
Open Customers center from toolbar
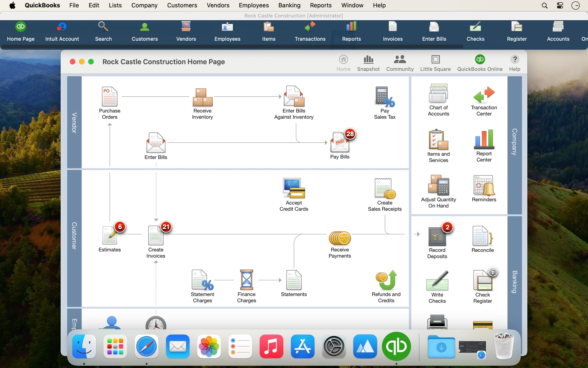(144, 32)
